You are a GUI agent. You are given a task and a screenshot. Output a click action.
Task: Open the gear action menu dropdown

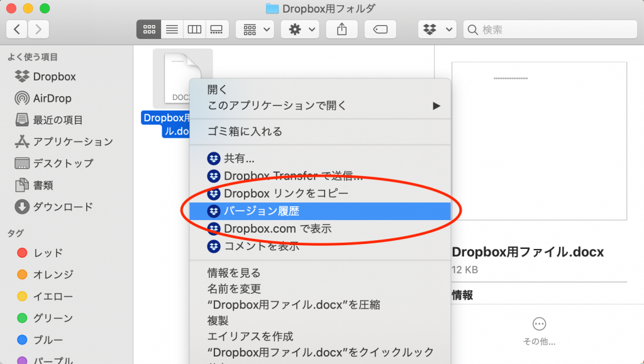[300, 30]
